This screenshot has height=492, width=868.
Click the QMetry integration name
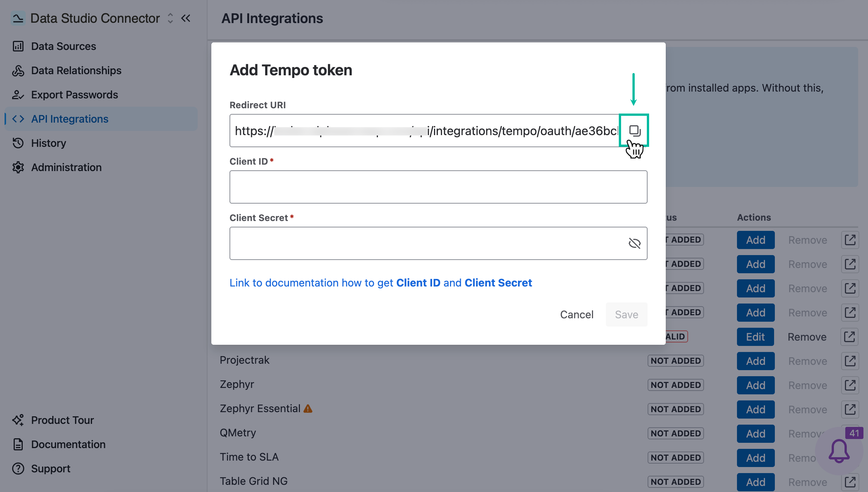pyautogui.click(x=238, y=433)
